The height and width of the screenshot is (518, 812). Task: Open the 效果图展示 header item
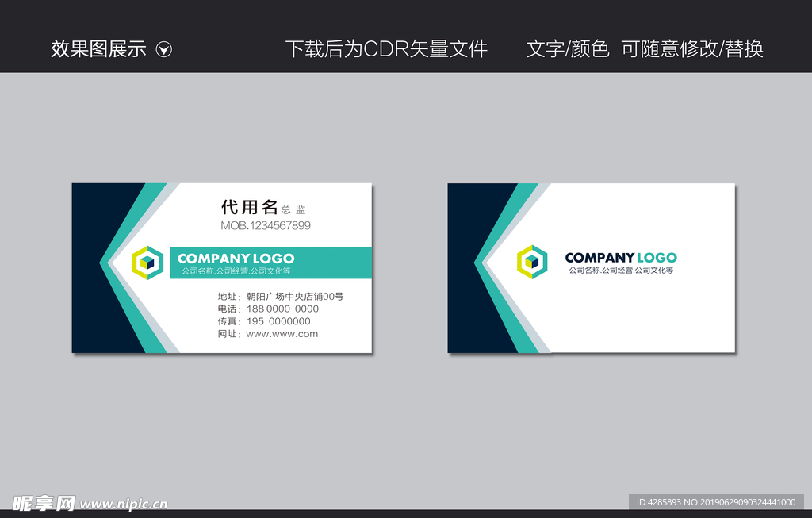pos(98,49)
